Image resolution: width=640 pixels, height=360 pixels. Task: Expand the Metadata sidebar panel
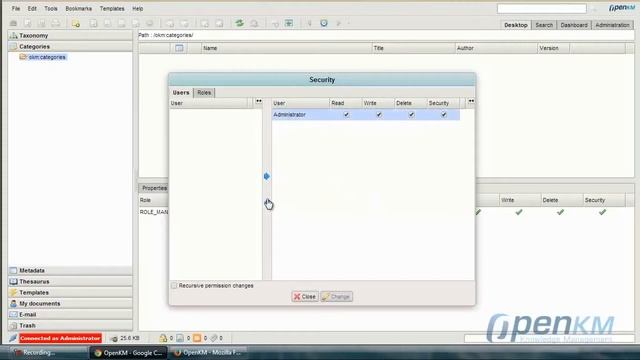[70, 271]
